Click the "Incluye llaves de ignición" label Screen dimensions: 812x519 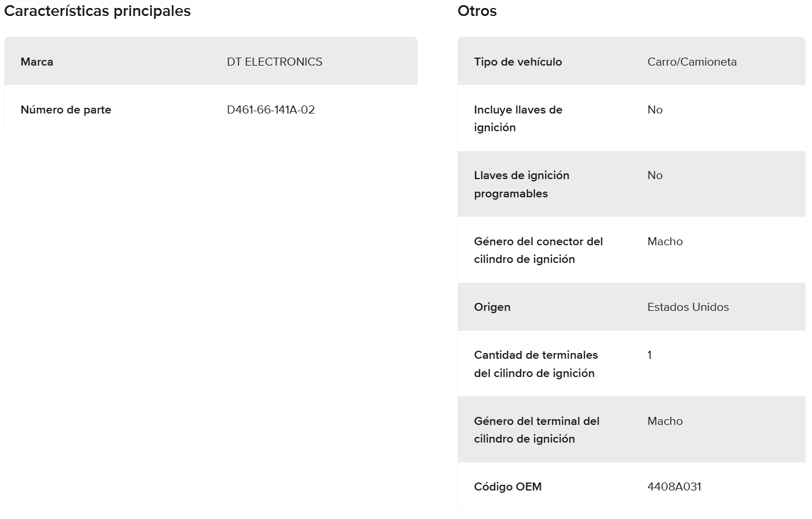518,118
